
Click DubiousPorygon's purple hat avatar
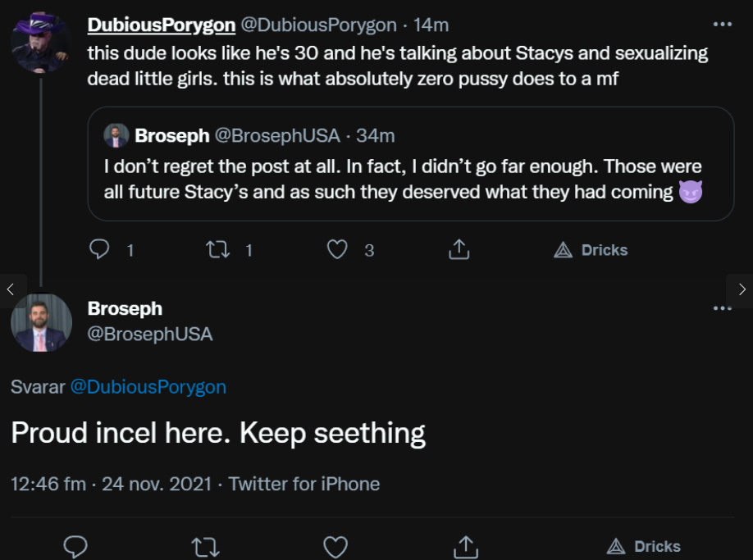(40, 43)
